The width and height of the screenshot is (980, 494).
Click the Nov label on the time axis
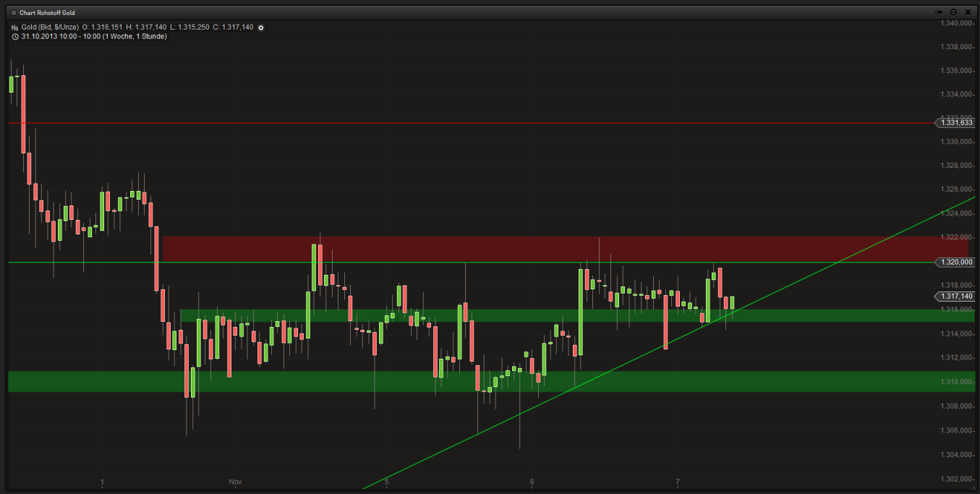coord(234,482)
